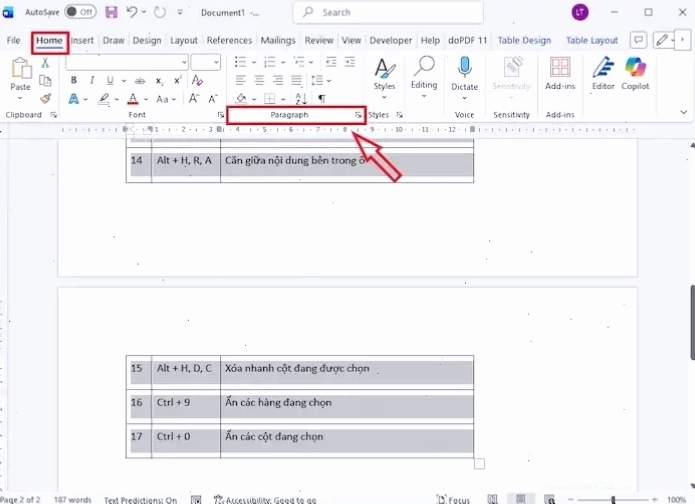Justify the paragraph text

click(296, 80)
